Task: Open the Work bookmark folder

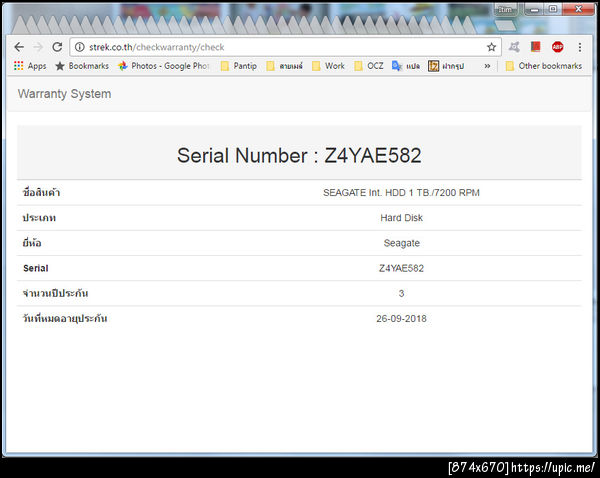Action: pos(328,66)
